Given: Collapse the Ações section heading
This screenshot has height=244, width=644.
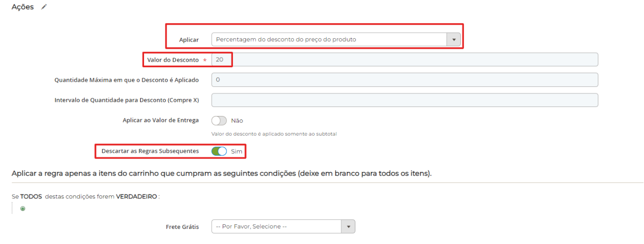Looking at the screenshot, I should click(x=23, y=7).
